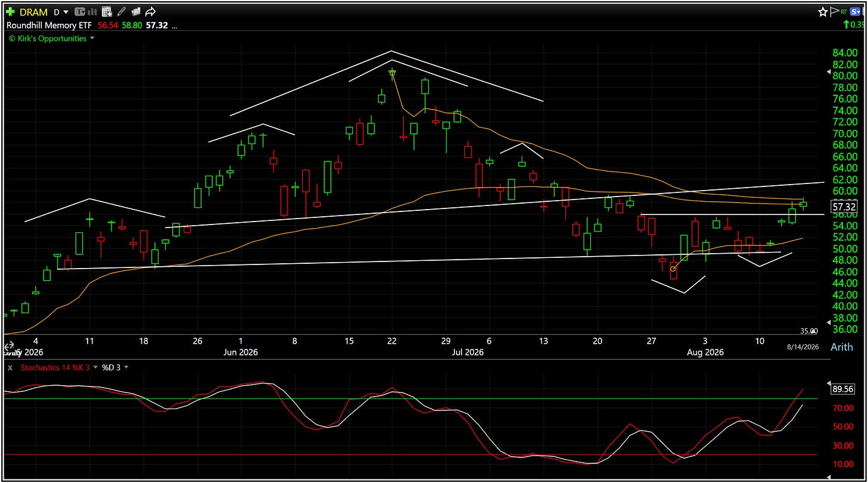Click the 84.00 price axis label
Image resolution: width=868 pixels, height=483 pixels.
845,53
